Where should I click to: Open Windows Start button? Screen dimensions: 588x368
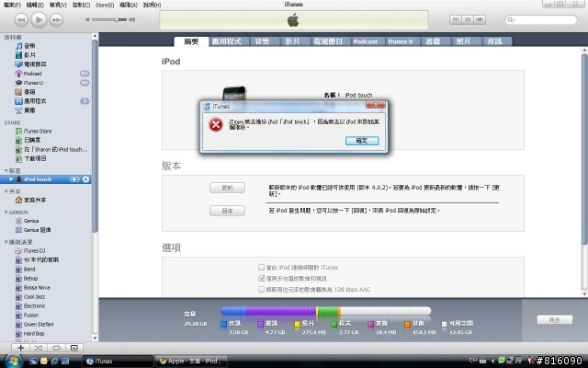coord(14,362)
